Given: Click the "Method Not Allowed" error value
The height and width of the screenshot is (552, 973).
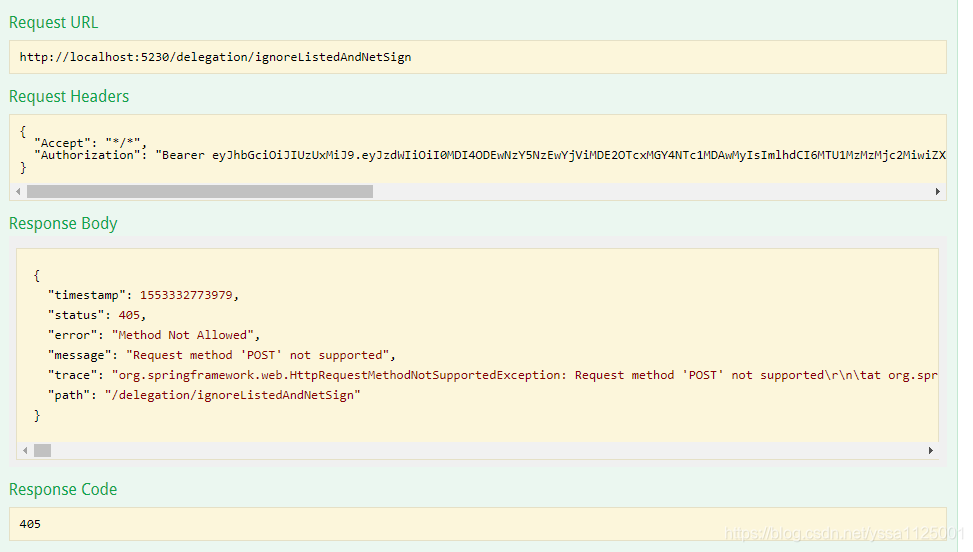Looking at the screenshot, I should (x=183, y=335).
